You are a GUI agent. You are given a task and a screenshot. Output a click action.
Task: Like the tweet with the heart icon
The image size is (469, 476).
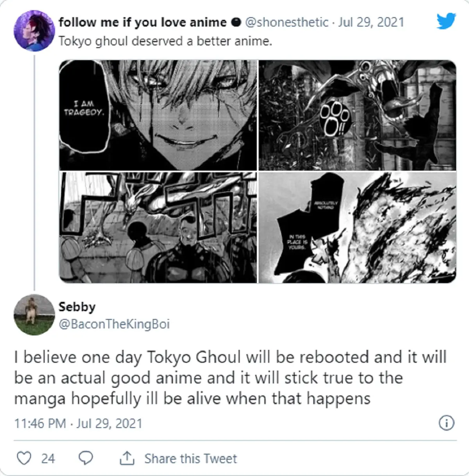pyautogui.click(x=24, y=458)
